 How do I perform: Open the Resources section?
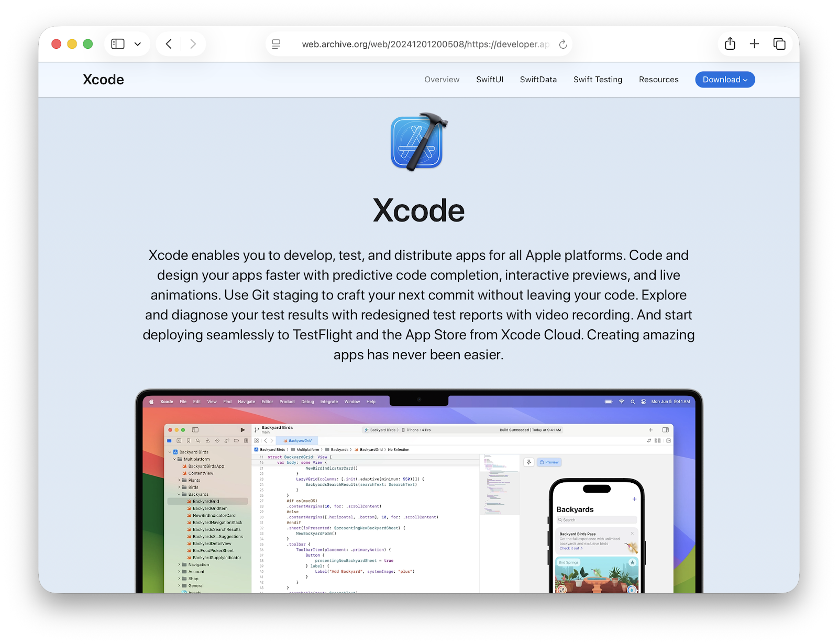click(658, 80)
